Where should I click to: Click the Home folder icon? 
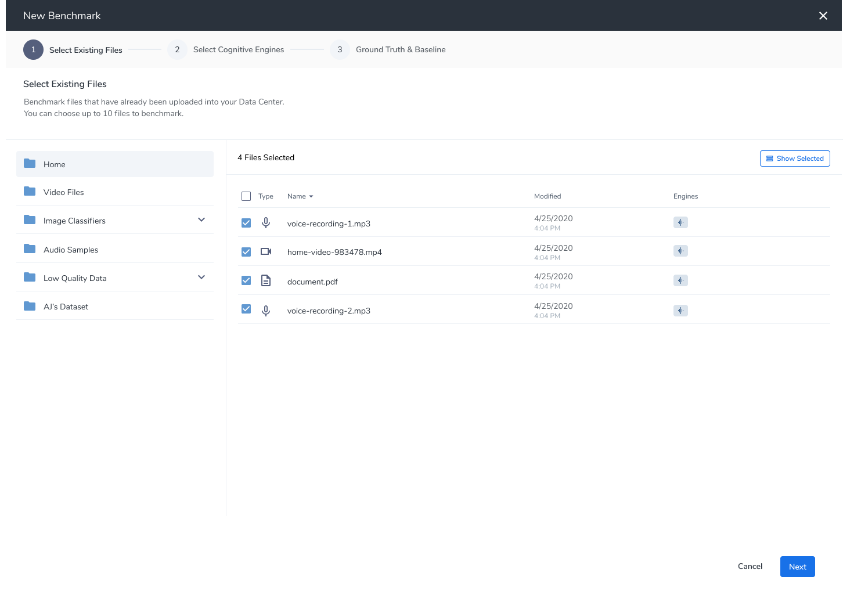30,164
